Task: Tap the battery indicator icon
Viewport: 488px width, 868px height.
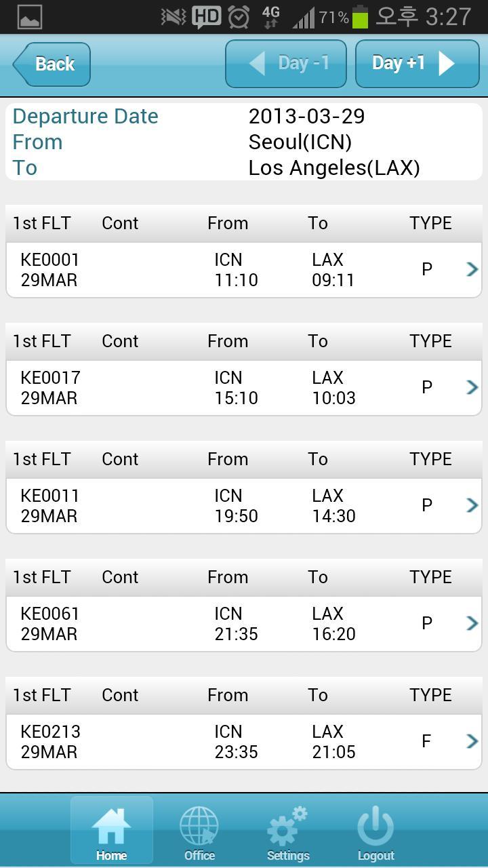Action: coord(361,16)
